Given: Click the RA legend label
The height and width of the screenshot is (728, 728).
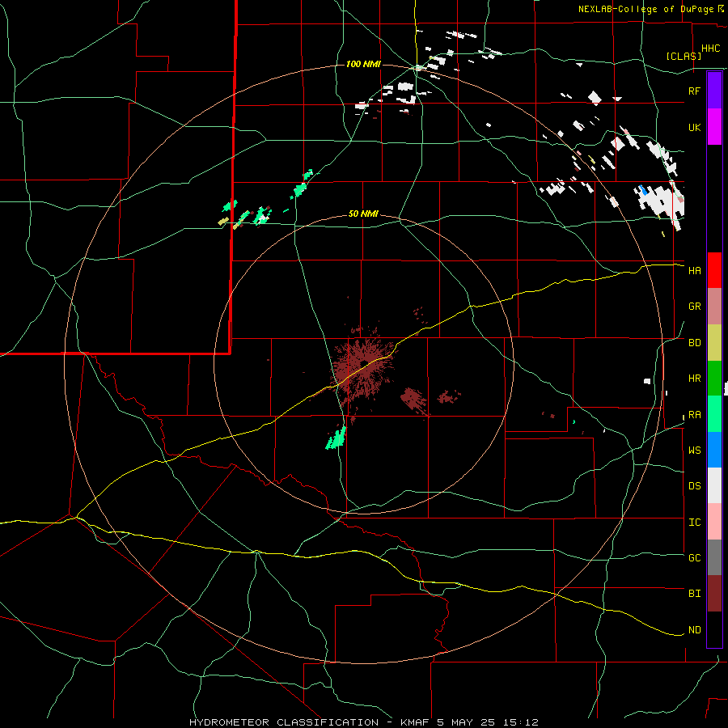Looking at the screenshot, I should 694,415.
